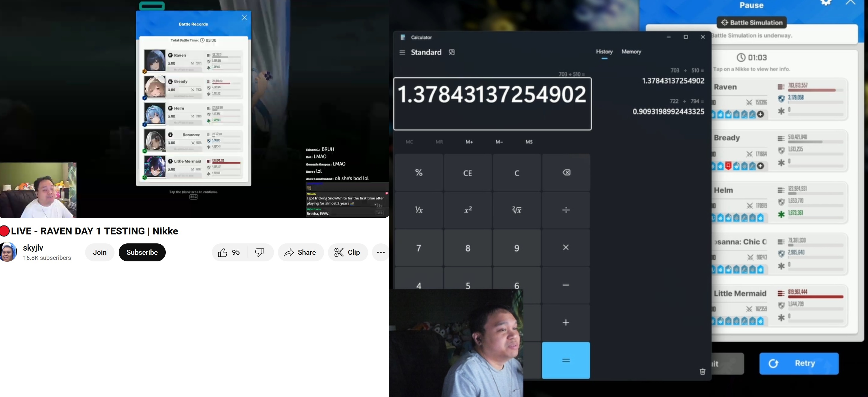
Task: Switch to the Calculator Memory tab
Action: pyautogui.click(x=631, y=51)
